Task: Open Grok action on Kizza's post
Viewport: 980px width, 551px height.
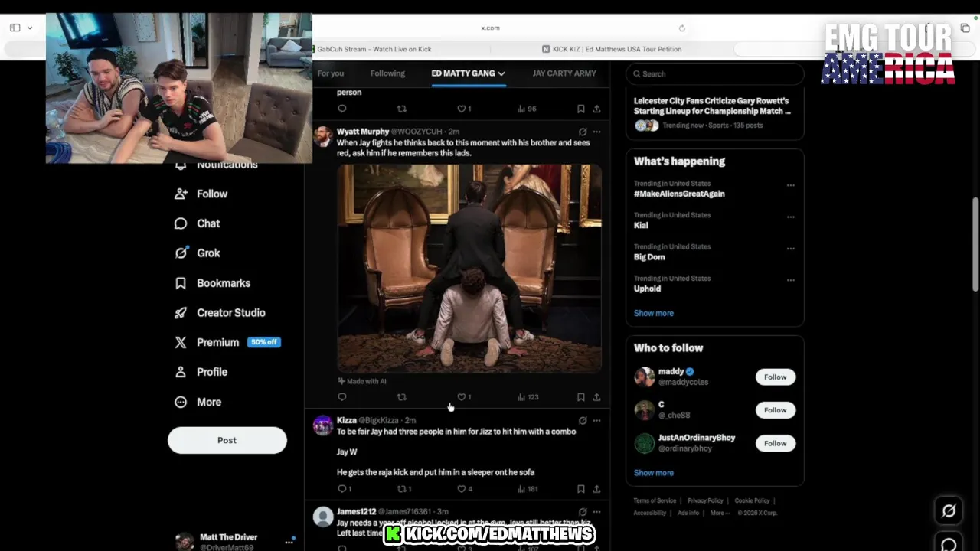Action: click(x=583, y=420)
